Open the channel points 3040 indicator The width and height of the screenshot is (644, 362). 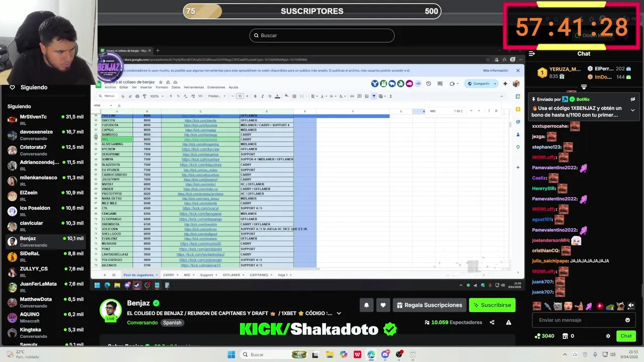544,336
